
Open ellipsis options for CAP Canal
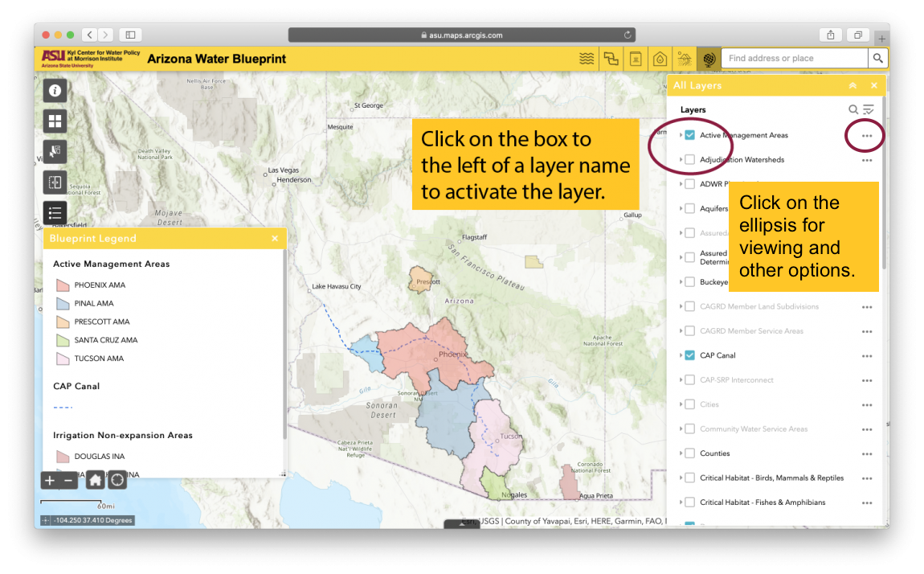tap(867, 356)
